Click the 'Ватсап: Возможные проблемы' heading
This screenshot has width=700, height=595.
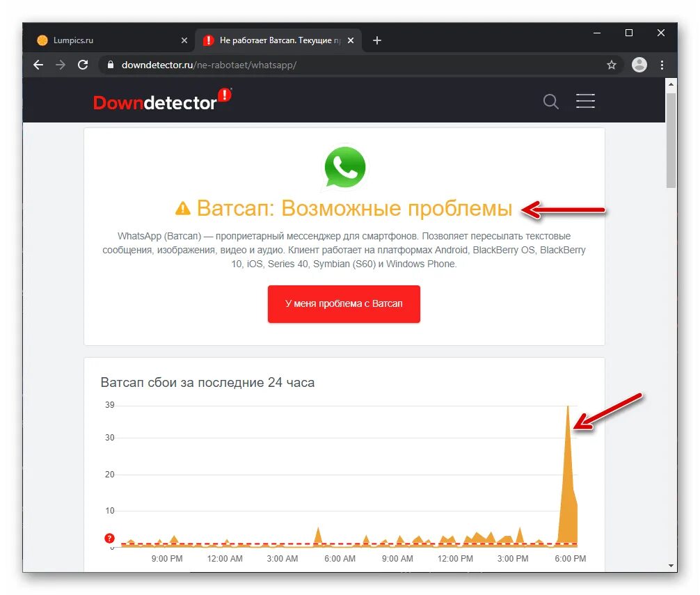coord(354,209)
